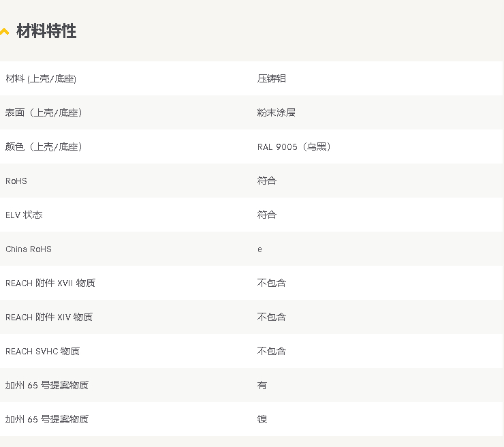Select the China RoHS row label
Viewport: 504px width, 447px height.
coord(29,249)
